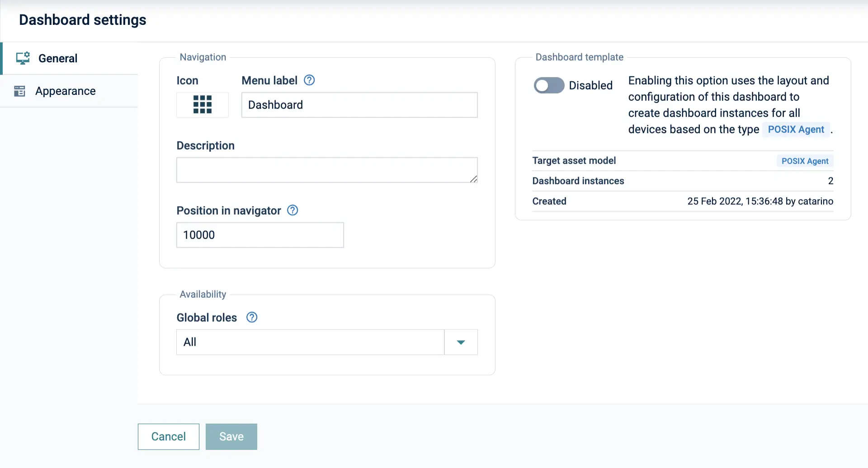Open the Global roles 'All' combo box
This screenshot has height=468, width=868.
[310, 342]
